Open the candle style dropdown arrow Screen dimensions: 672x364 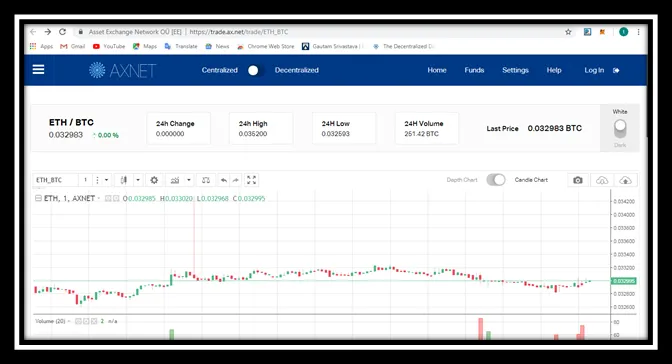pyautogui.click(x=138, y=180)
